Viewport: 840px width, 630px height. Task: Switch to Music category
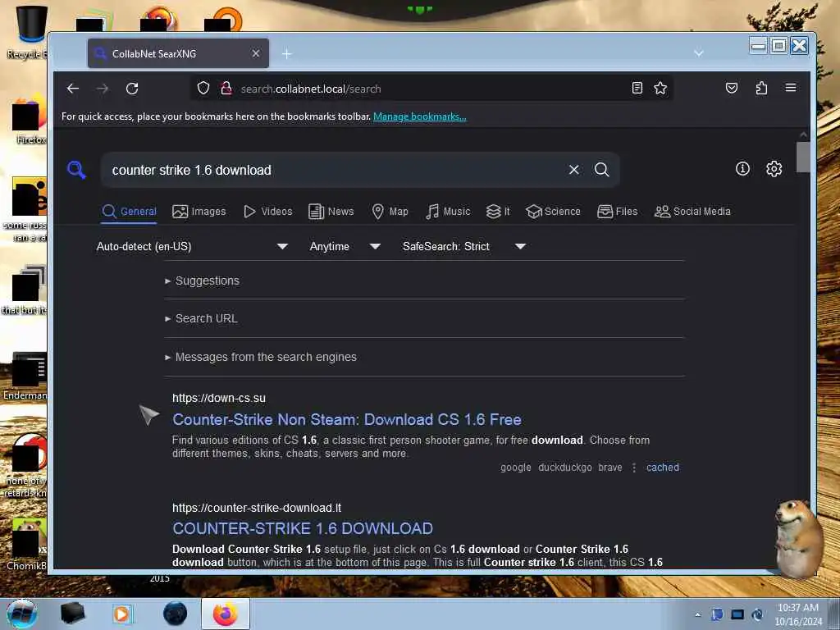click(x=448, y=211)
